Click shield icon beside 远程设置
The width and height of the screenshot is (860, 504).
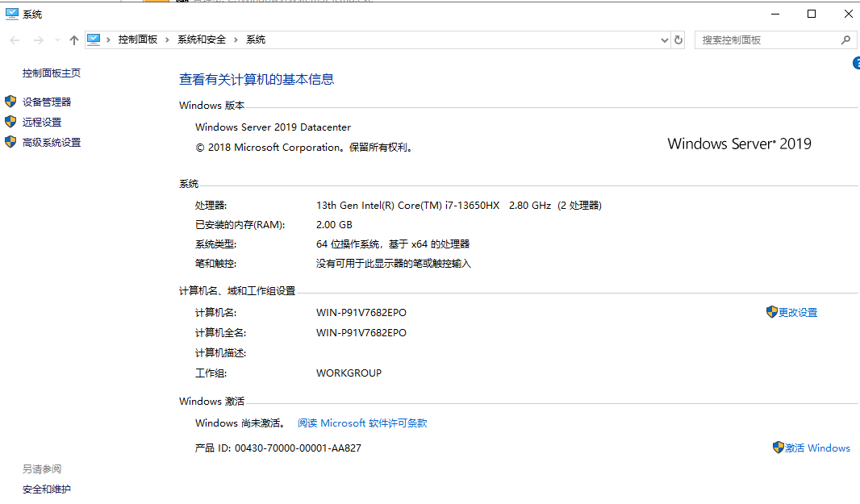tap(10, 122)
